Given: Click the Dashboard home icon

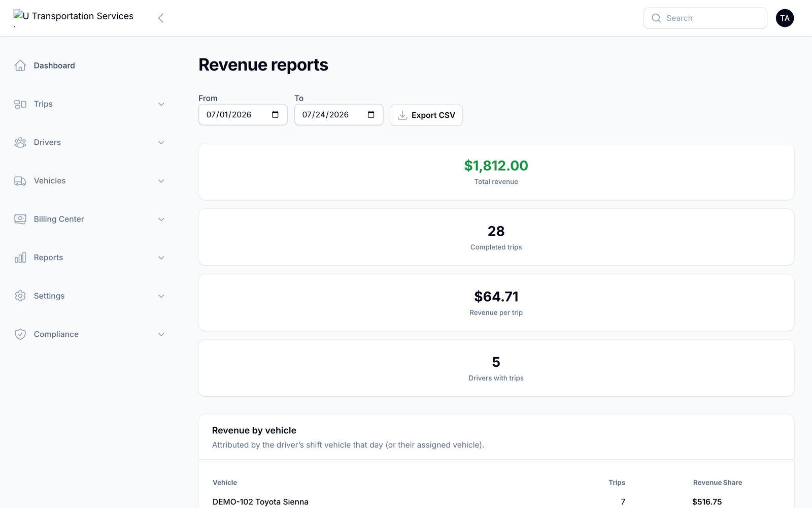Looking at the screenshot, I should [x=20, y=66].
